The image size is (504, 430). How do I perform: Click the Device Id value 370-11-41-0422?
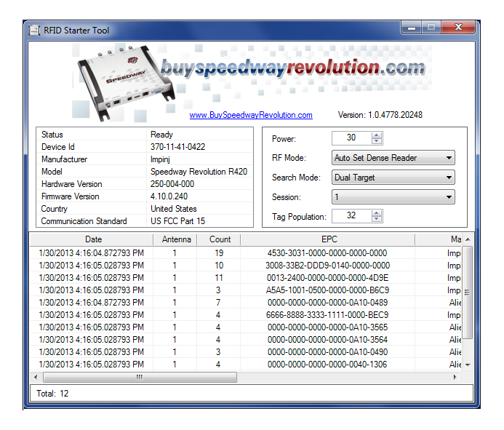point(177,147)
